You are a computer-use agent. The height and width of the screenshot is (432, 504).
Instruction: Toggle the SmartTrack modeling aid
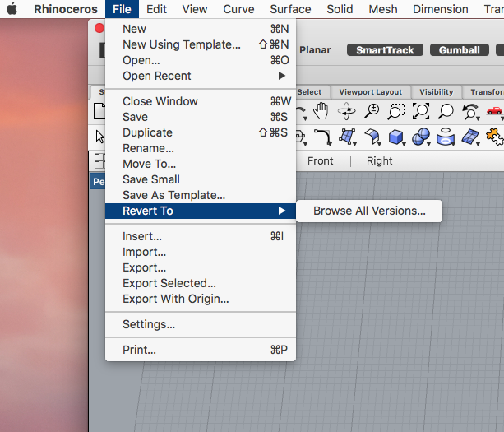385,50
